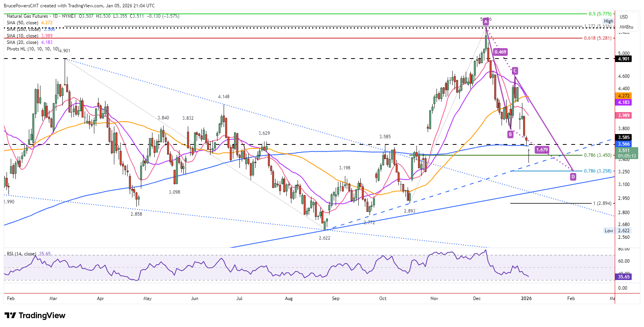The width and height of the screenshot is (644, 327).
Task: Click the 0.469 ratio label
Action: click(500, 52)
